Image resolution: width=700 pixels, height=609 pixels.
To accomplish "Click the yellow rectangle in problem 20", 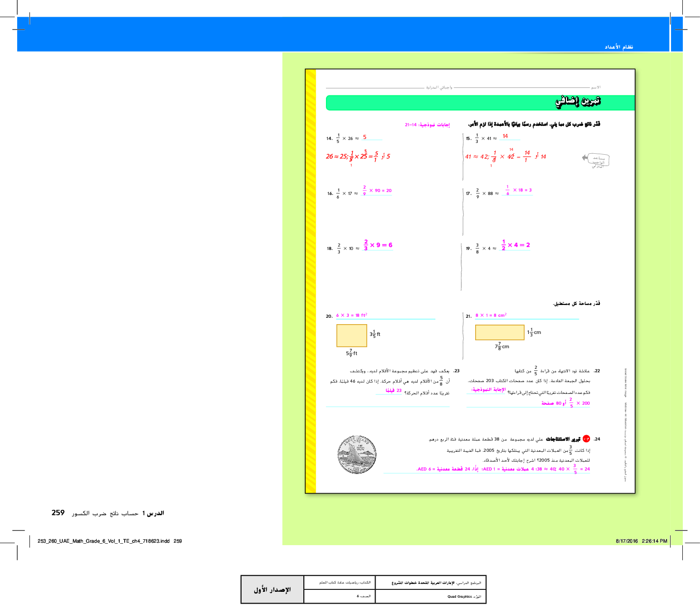I will pos(351,335).
